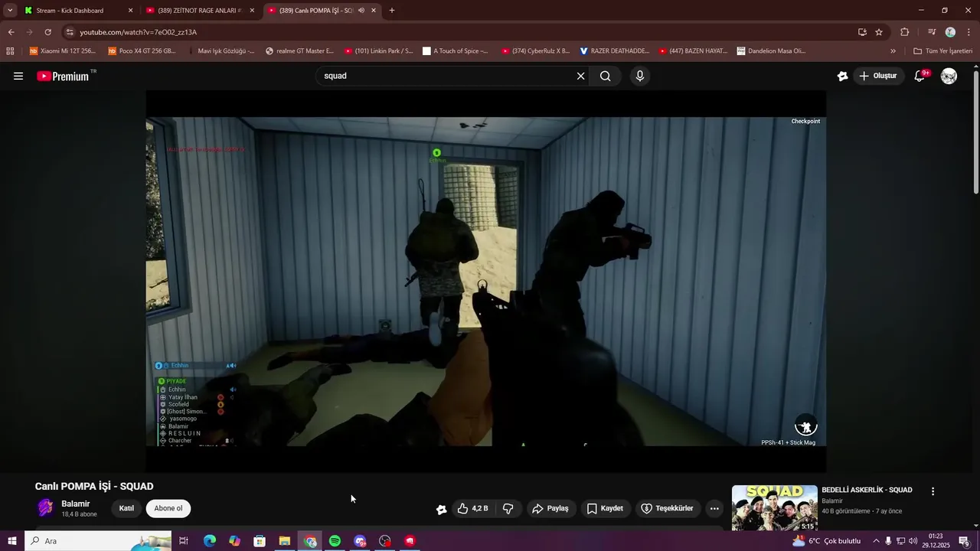
Task: Open A Touch of Spice bookmark
Action: (456, 51)
